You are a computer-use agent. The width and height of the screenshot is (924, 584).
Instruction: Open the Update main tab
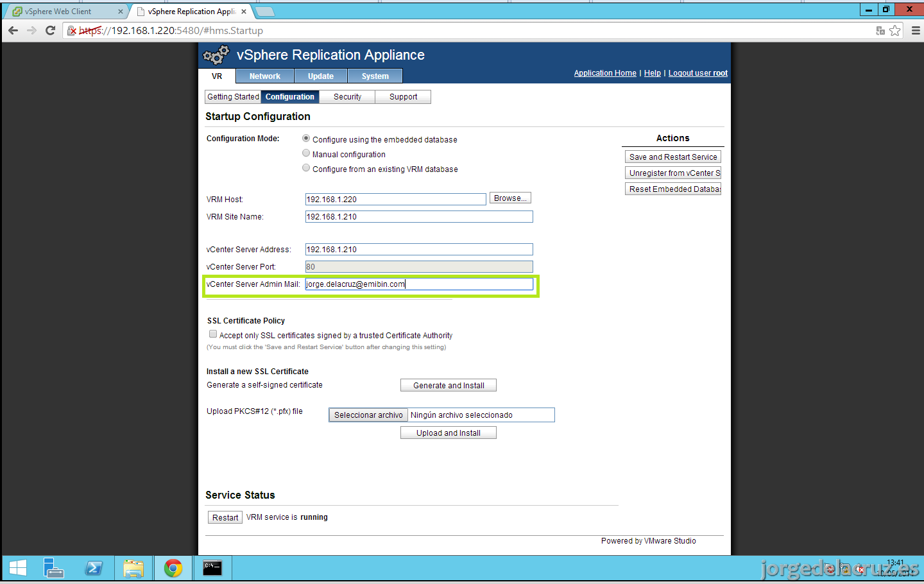[321, 76]
